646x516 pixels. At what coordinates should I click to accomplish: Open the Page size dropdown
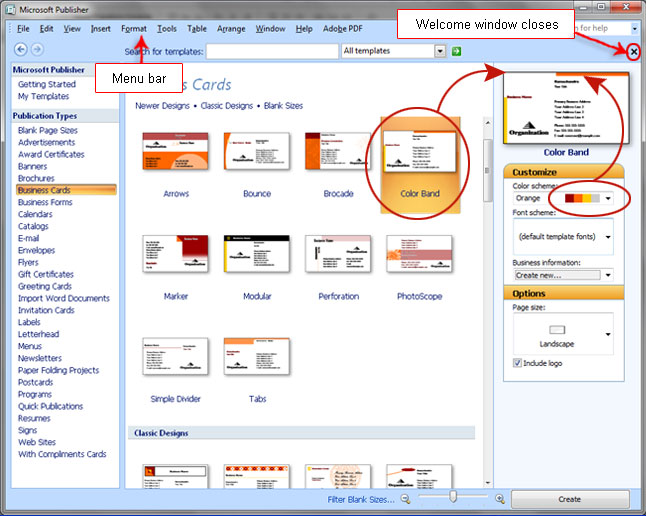coord(608,334)
